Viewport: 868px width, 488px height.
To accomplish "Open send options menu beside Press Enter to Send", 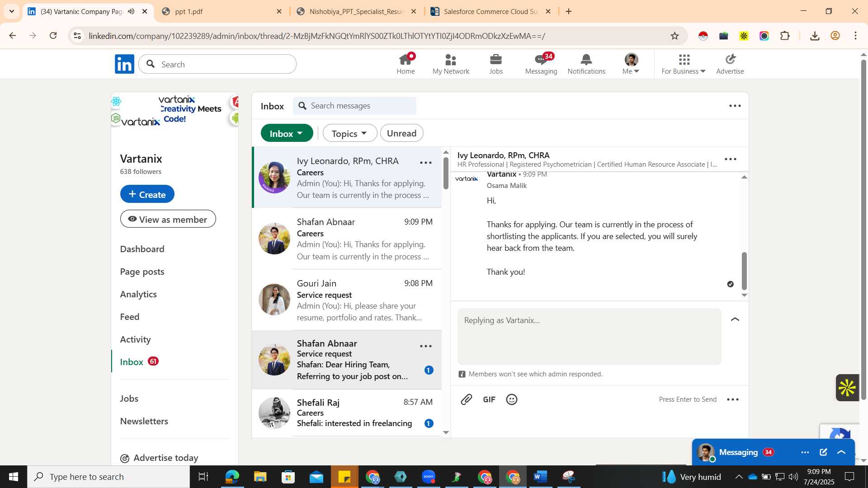I will point(733,399).
